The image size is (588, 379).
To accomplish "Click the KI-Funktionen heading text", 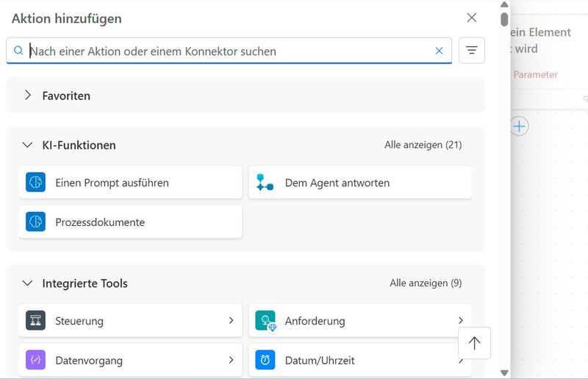I will 79,145.
